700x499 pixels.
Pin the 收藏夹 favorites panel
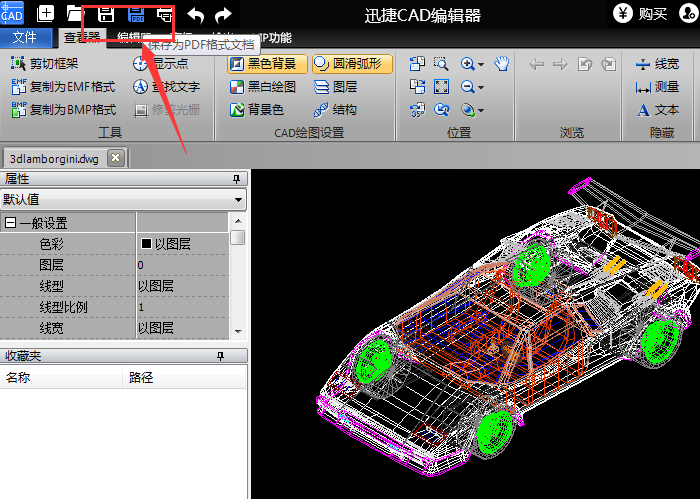[237, 356]
